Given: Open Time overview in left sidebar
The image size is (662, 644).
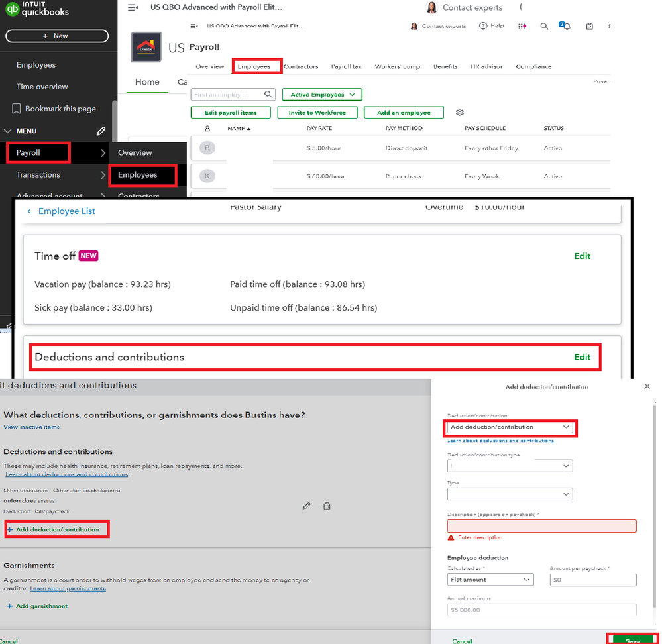Looking at the screenshot, I should click(42, 87).
